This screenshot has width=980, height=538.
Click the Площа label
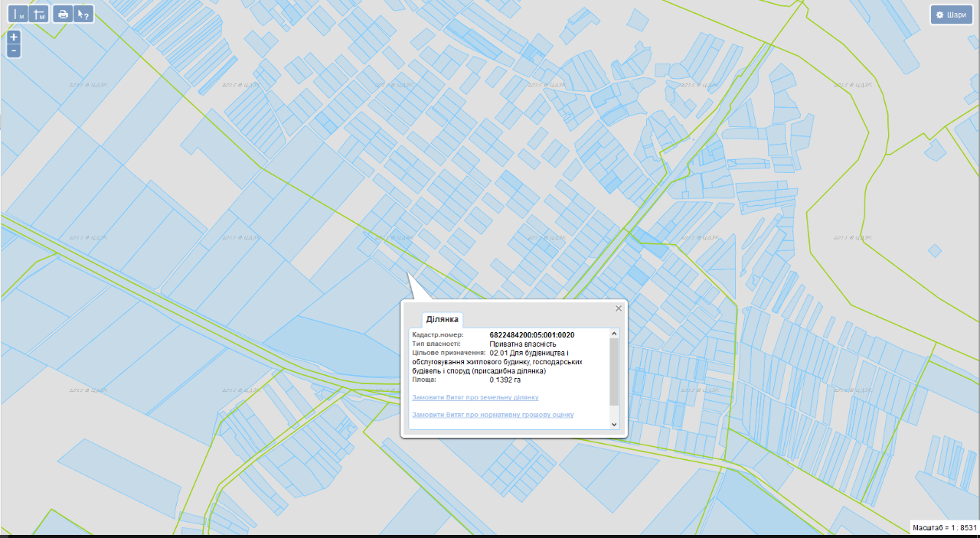[x=424, y=380]
